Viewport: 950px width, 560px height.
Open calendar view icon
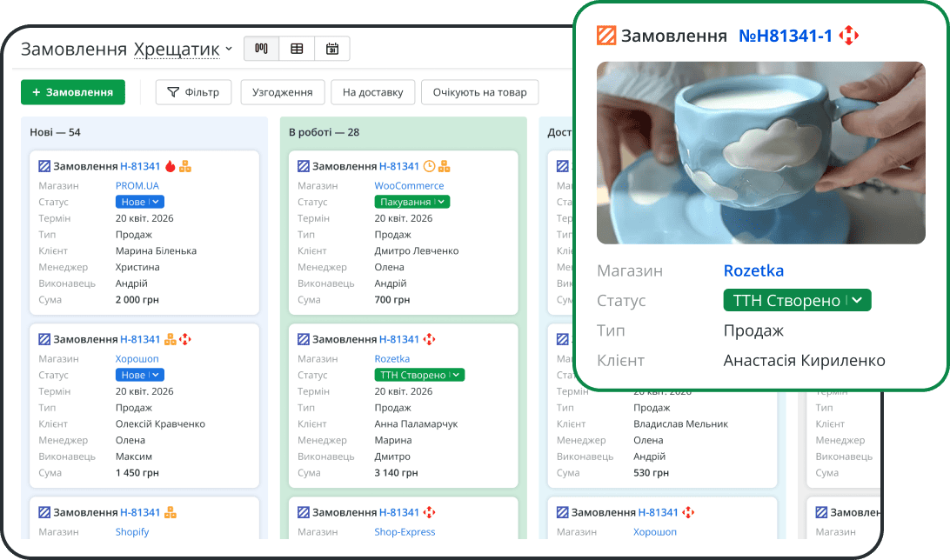point(332,49)
